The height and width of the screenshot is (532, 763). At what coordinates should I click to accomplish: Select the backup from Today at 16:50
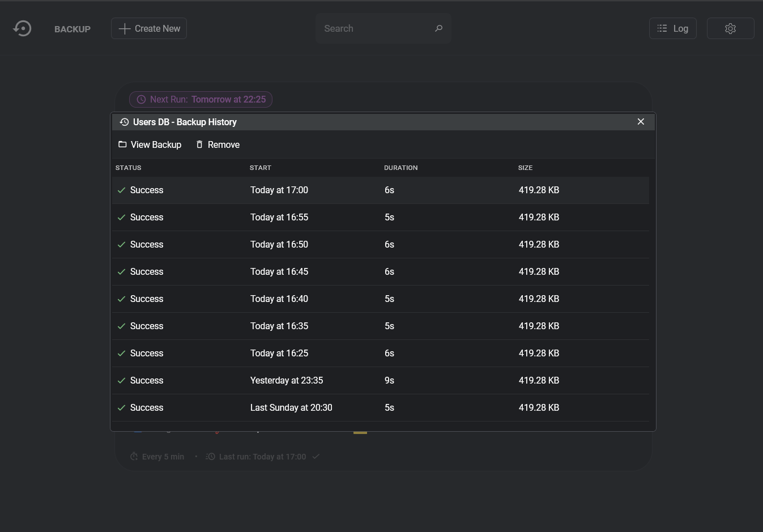click(x=381, y=245)
